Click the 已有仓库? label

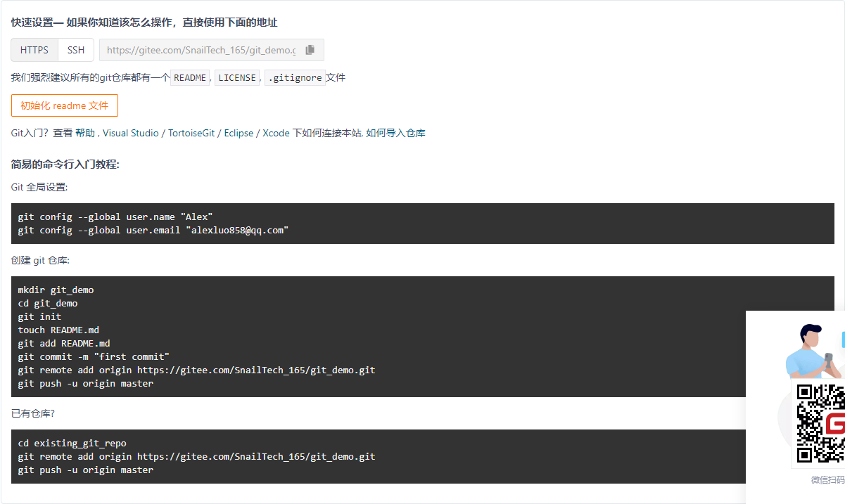point(32,413)
